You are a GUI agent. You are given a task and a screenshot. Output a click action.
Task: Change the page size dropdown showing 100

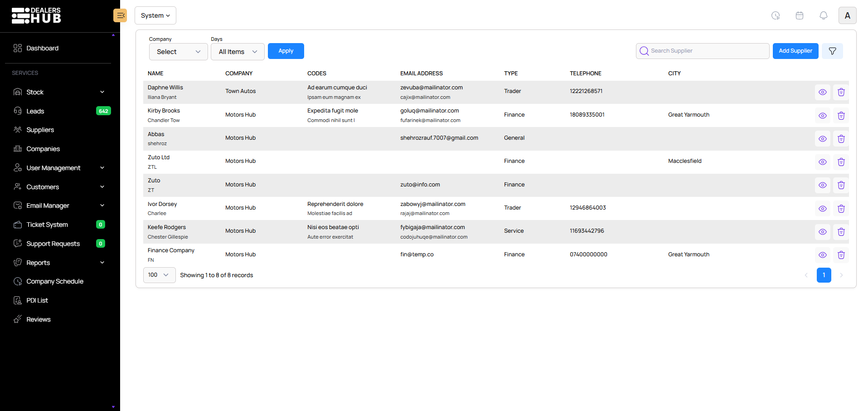pos(159,275)
